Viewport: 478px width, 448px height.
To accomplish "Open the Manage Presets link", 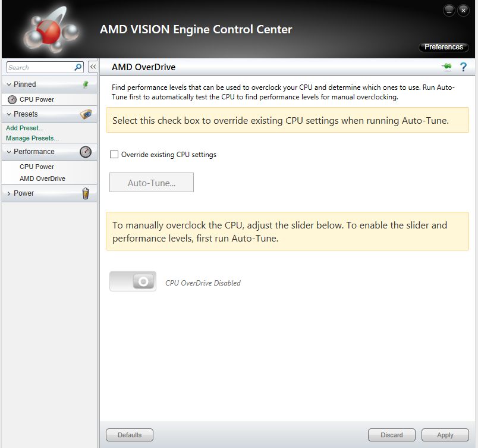I will click(32, 138).
